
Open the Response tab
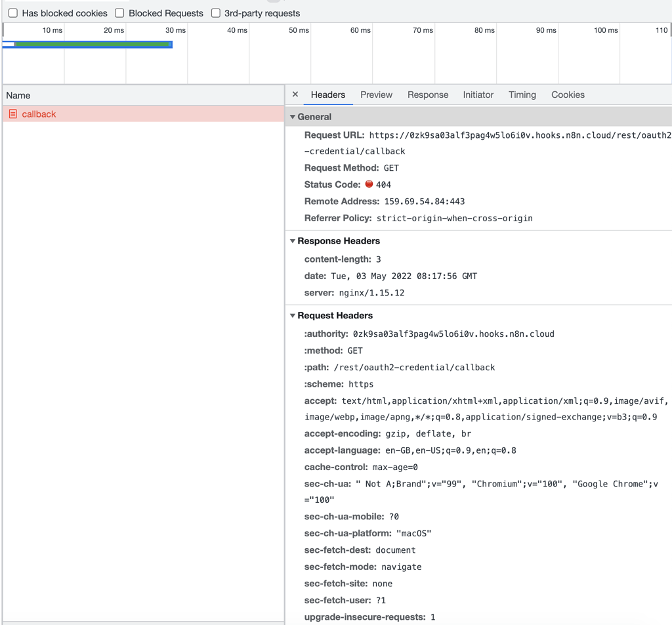pyautogui.click(x=428, y=95)
